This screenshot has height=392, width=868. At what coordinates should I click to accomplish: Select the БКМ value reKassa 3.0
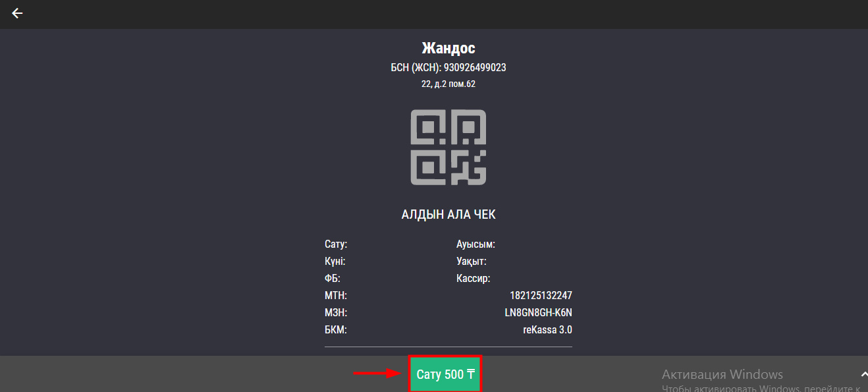coord(547,330)
